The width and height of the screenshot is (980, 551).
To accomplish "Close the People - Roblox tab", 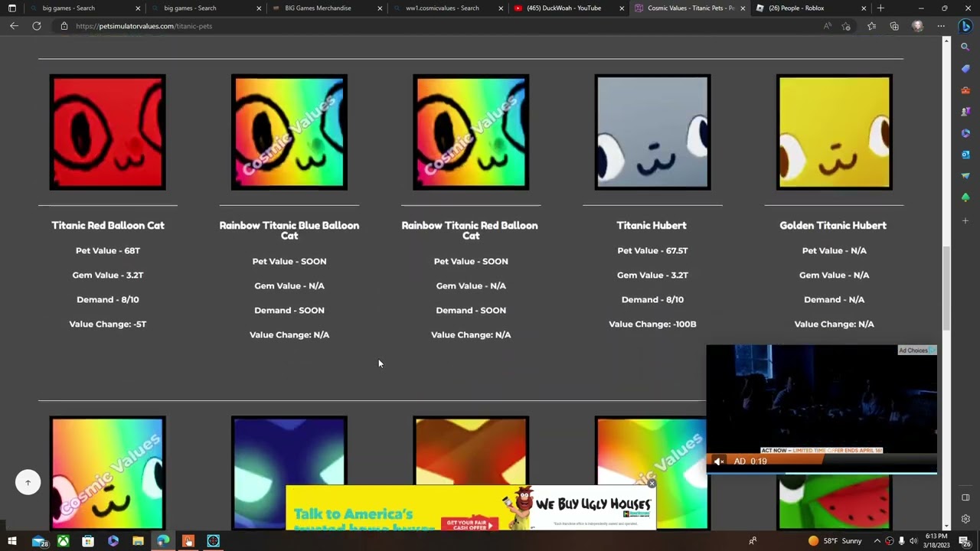I will 864,8.
